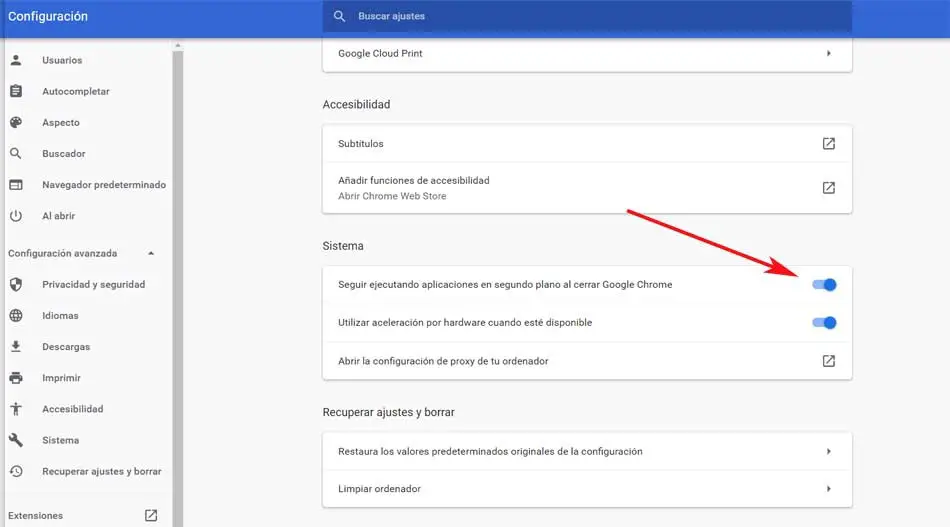The width and height of the screenshot is (950, 527).
Task: Click the Descargas download icon
Action: pos(16,346)
